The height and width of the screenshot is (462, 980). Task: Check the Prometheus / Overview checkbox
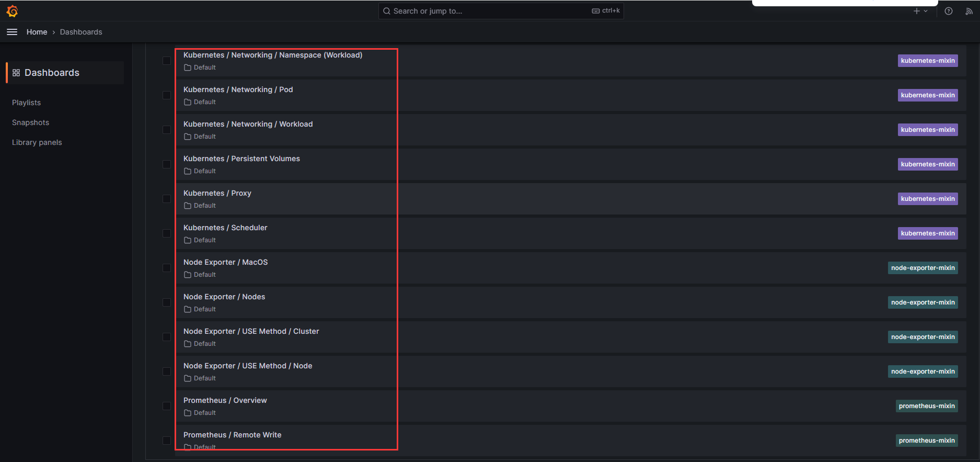pyautogui.click(x=167, y=406)
